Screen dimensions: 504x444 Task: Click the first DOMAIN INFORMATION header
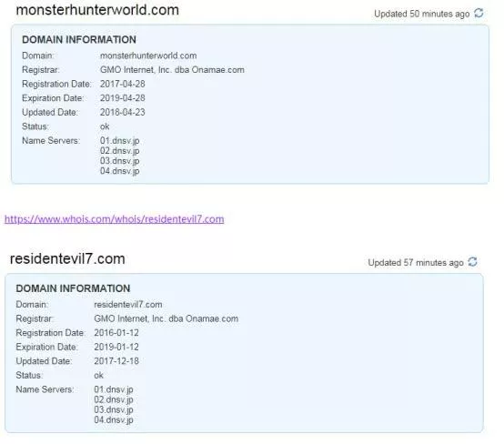click(79, 39)
